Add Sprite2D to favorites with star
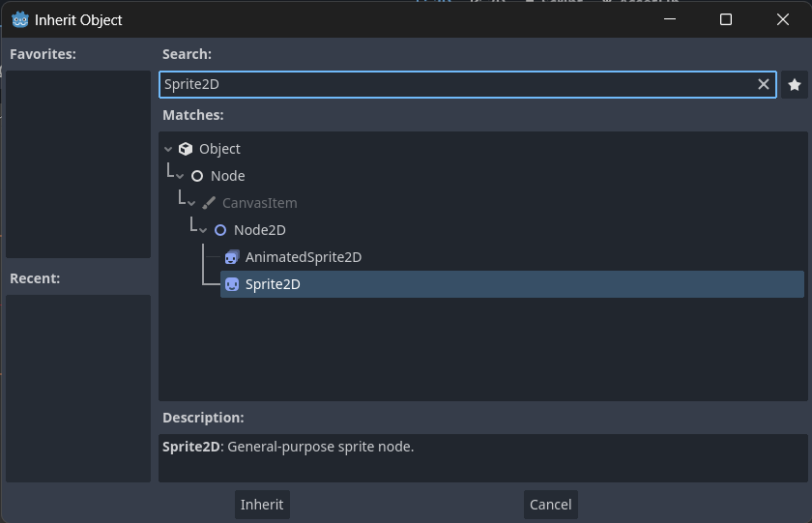The image size is (812, 523). [795, 84]
